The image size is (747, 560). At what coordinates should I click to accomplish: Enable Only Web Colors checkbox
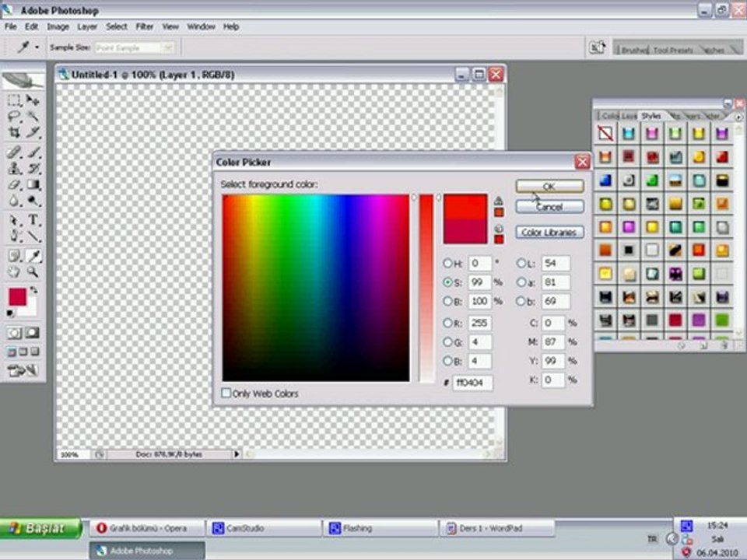coord(226,393)
